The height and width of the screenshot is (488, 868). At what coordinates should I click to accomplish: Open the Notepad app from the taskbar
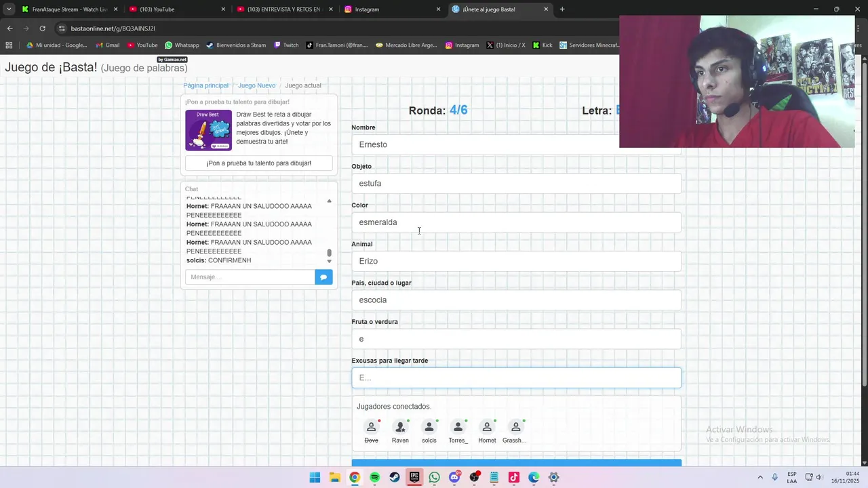[x=494, y=477]
